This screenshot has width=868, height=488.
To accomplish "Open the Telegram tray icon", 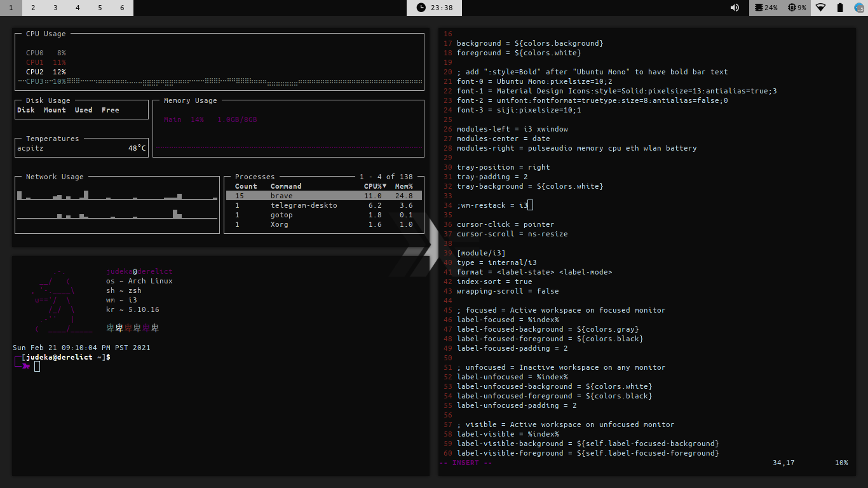I will [859, 8].
